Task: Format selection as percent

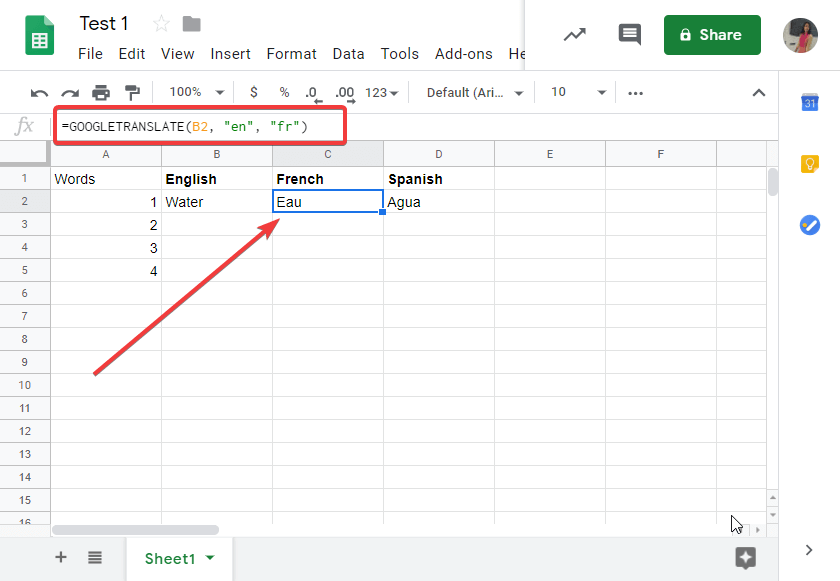Action: point(284,92)
